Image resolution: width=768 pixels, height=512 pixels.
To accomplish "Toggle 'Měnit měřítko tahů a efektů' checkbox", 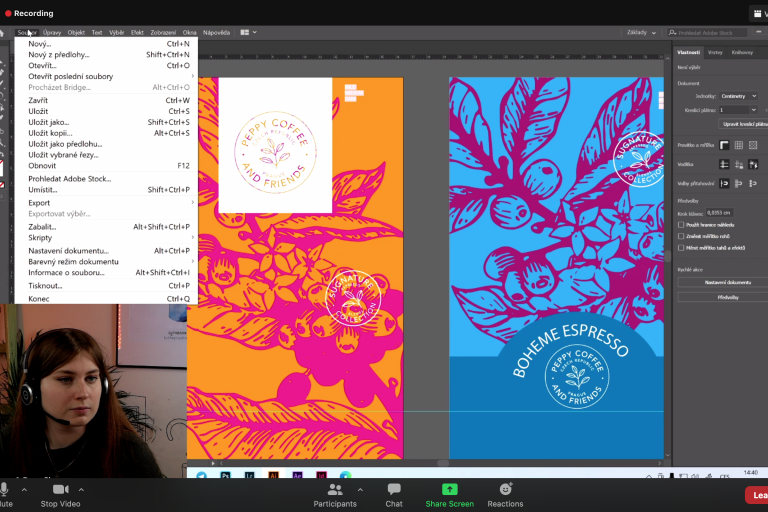I will pos(682,247).
